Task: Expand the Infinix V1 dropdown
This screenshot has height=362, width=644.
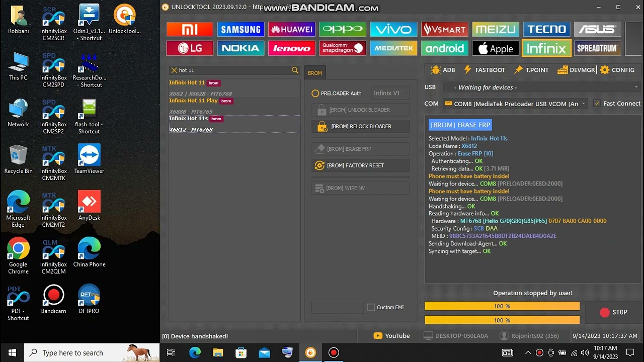Action: pos(390,93)
